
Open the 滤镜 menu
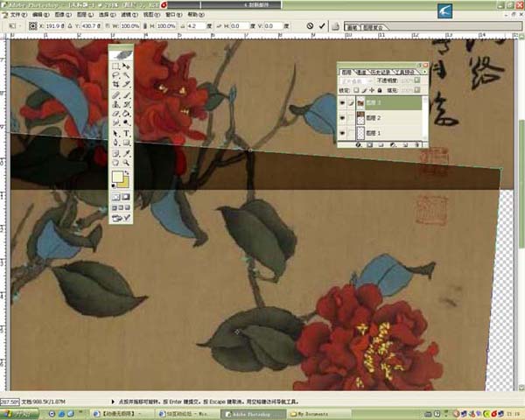point(129,15)
